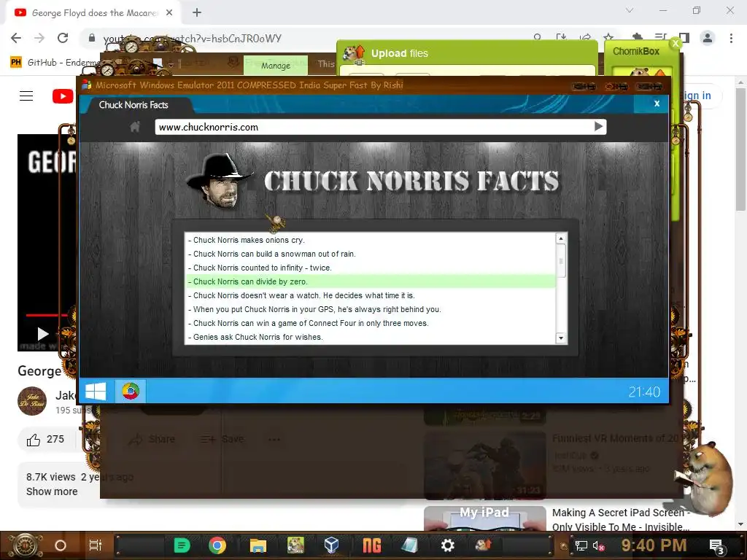747x560 pixels.
Task: Open the NG app on the taskbar
Action: pyautogui.click(x=371, y=545)
